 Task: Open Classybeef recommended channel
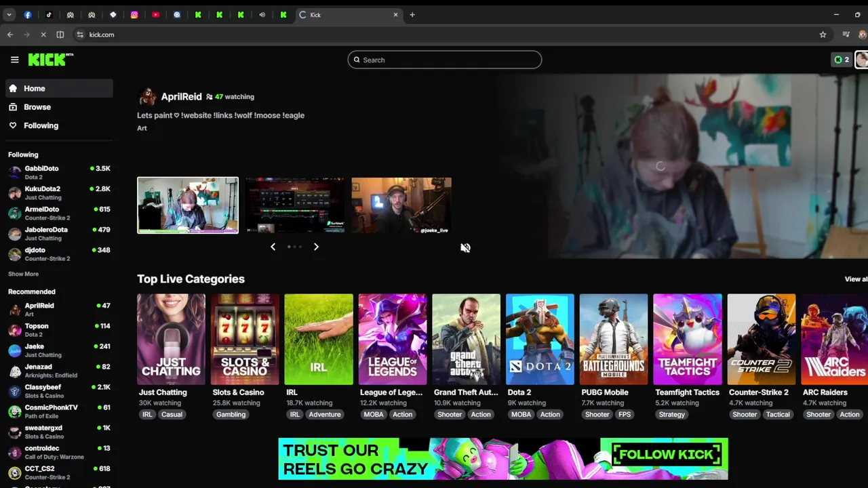tap(58, 390)
